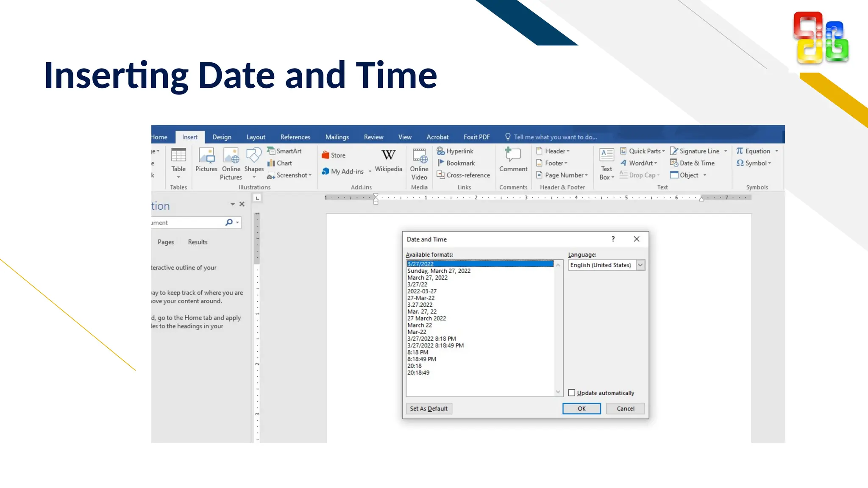868x488 pixels.
Task: Open the Foxit PDF tab
Action: [476, 137]
